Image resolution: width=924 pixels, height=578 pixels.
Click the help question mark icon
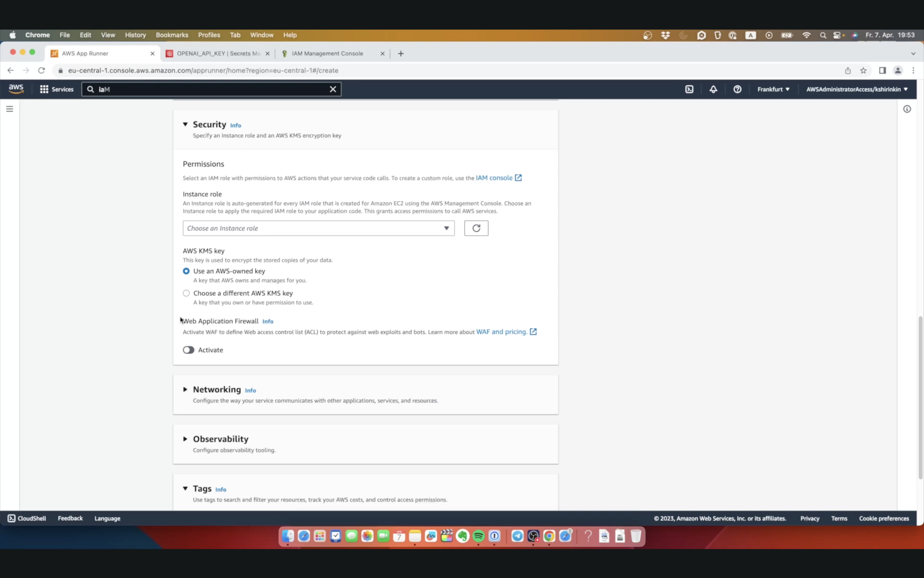[737, 89]
